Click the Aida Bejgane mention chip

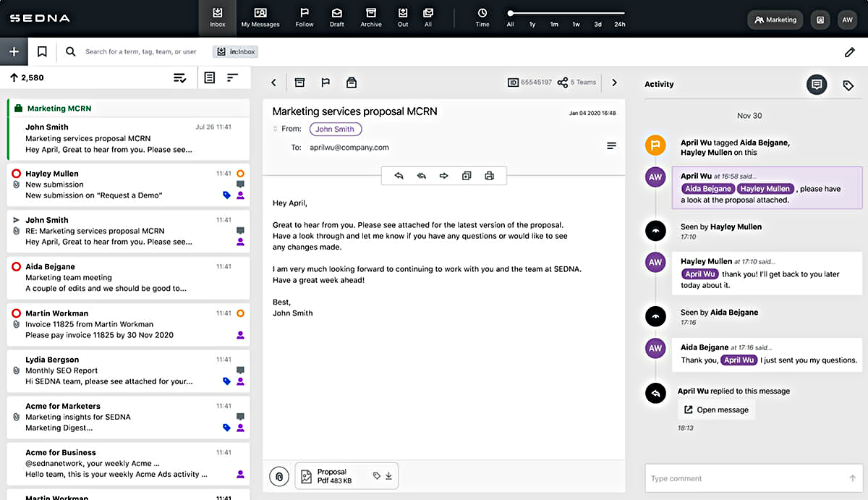pyautogui.click(x=707, y=189)
